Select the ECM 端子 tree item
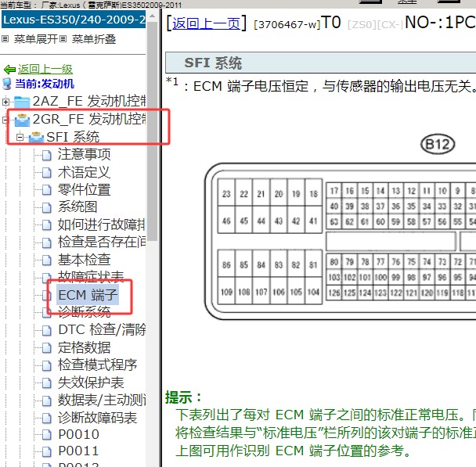 point(88,295)
